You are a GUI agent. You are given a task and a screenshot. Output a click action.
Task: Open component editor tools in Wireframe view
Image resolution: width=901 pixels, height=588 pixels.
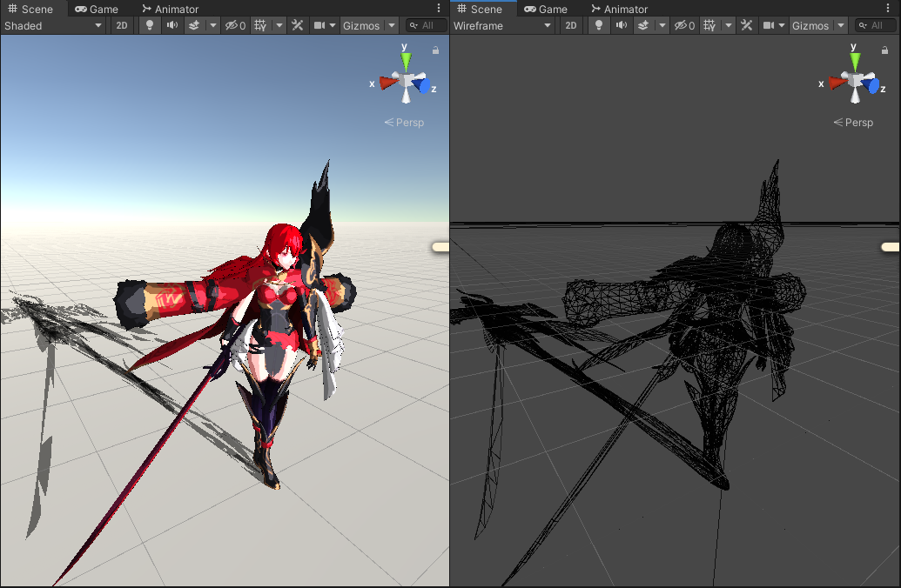coord(746,25)
